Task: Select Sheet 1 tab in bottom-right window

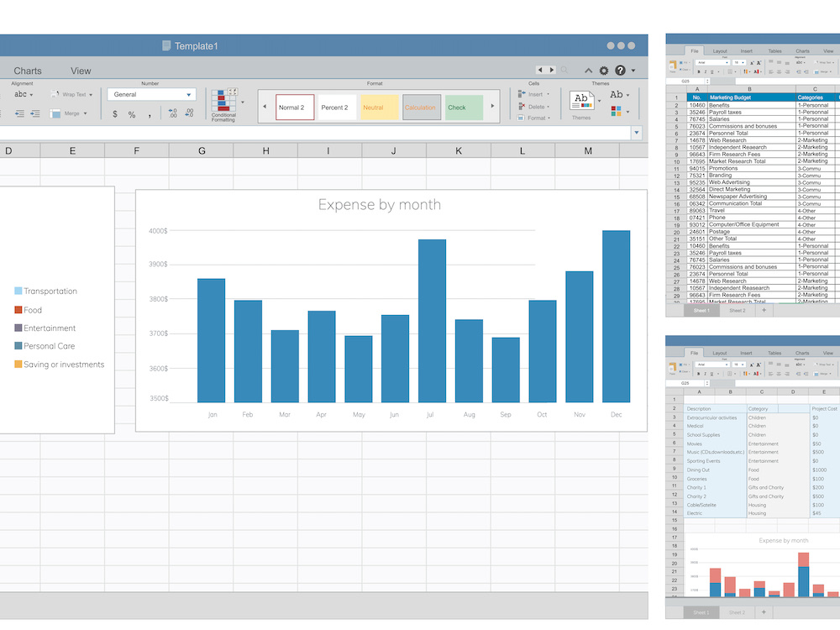Action: coord(701,612)
